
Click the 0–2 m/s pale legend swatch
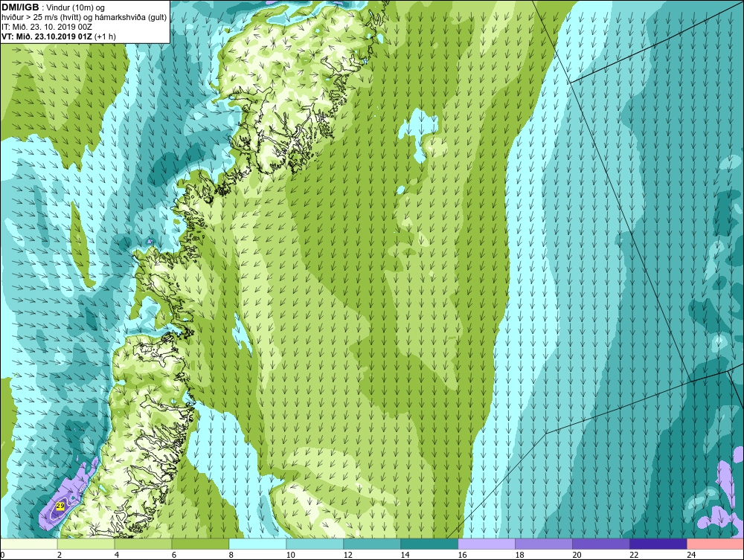[28, 544]
